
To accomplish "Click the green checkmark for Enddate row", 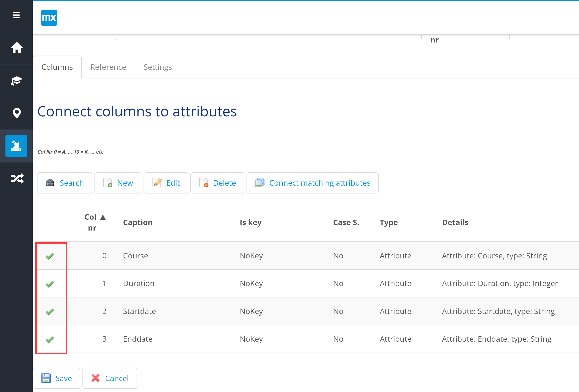I will [50, 339].
